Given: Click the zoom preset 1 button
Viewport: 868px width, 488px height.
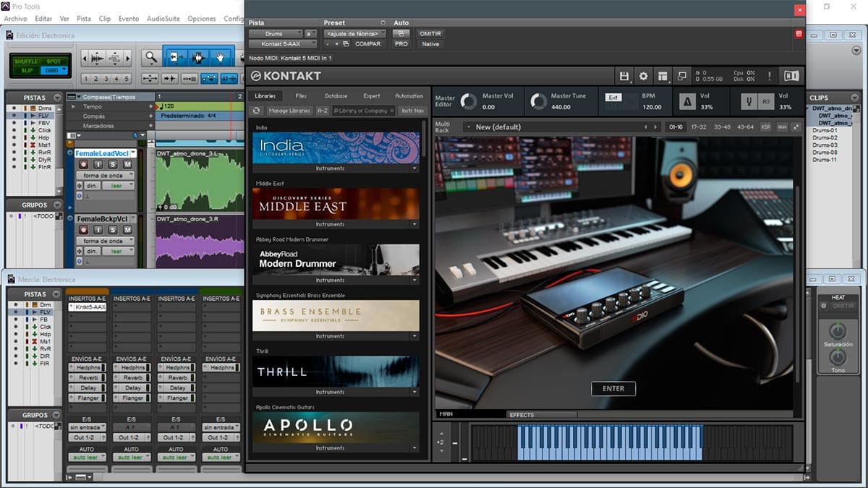Looking at the screenshot, I should pyautogui.click(x=86, y=79).
